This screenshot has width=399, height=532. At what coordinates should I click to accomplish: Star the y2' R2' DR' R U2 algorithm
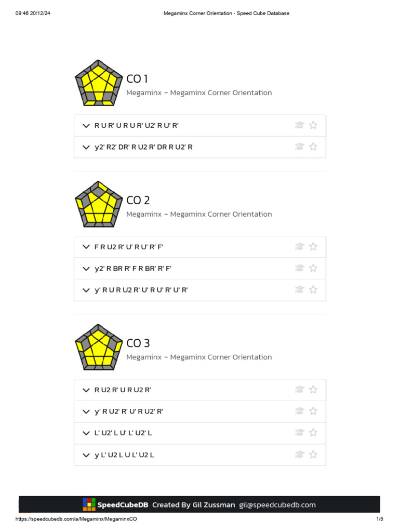click(313, 147)
